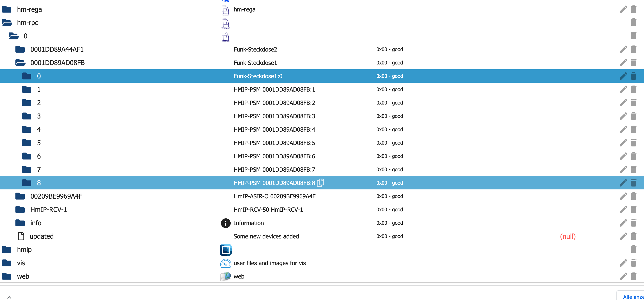Viewport: 644px width, 300px height.
Task: Edit HMIP-PSM 0001DD89AD08FB:8 with pencil
Action: [x=623, y=183]
